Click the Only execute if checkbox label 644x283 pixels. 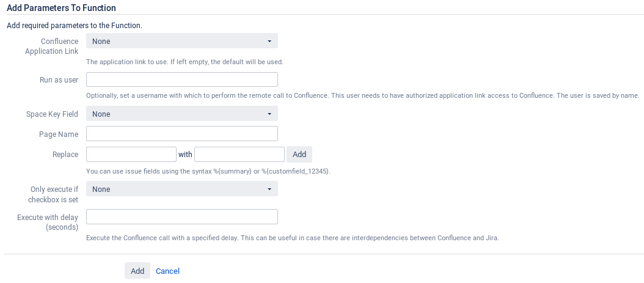click(x=53, y=194)
